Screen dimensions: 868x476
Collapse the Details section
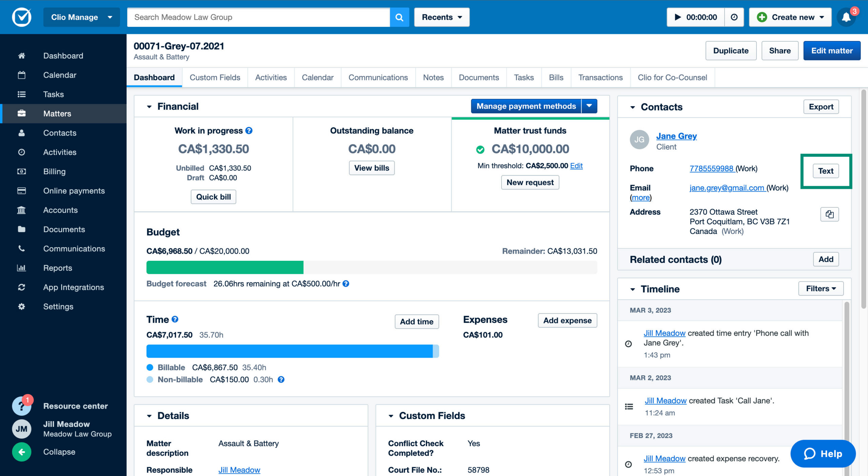click(x=149, y=416)
